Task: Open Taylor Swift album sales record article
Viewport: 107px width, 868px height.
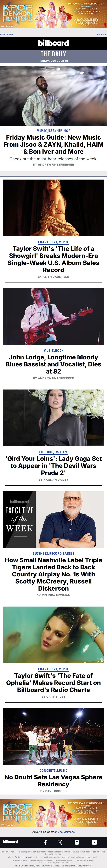Action: [53, 259]
